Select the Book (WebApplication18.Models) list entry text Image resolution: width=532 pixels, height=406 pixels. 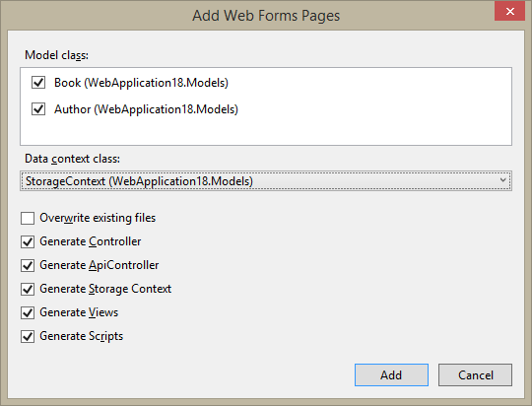click(x=141, y=83)
